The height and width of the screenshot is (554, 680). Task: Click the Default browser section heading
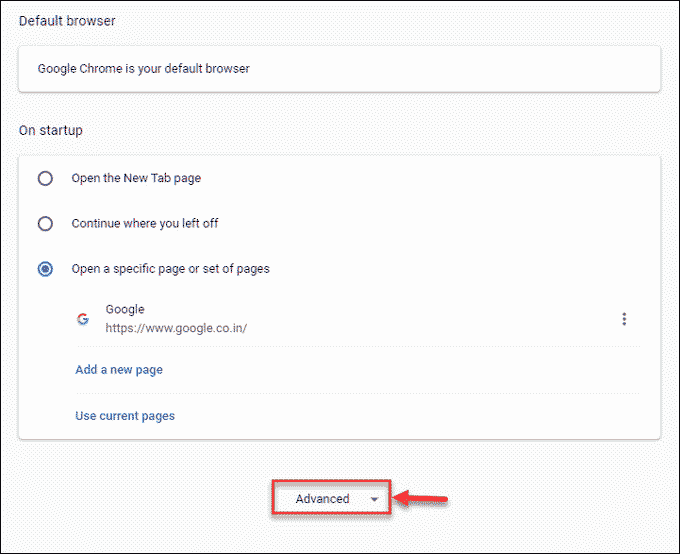(65, 20)
